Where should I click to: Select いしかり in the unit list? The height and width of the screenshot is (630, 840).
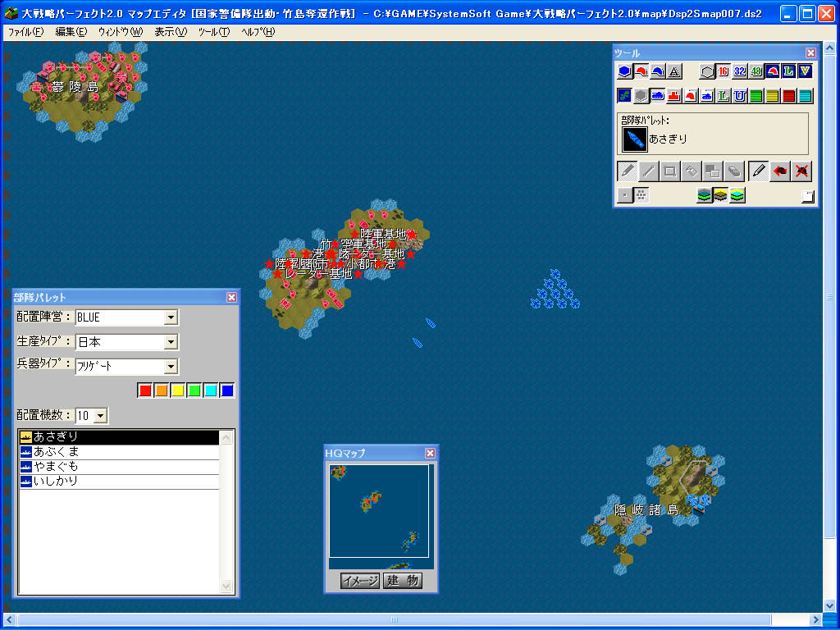pos(119,481)
